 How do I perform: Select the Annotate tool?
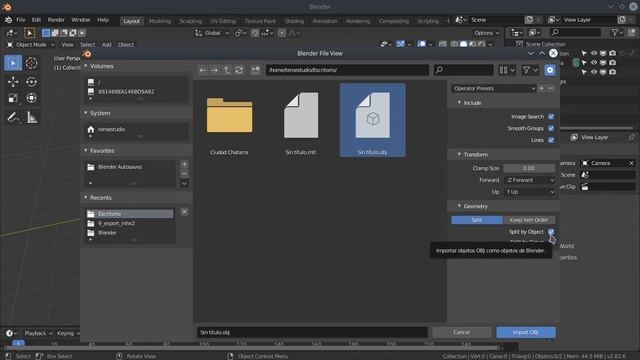click(13, 118)
